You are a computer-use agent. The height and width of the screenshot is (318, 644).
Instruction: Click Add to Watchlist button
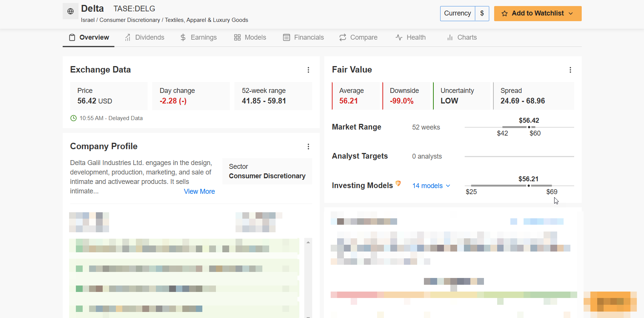tap(538, 14)
